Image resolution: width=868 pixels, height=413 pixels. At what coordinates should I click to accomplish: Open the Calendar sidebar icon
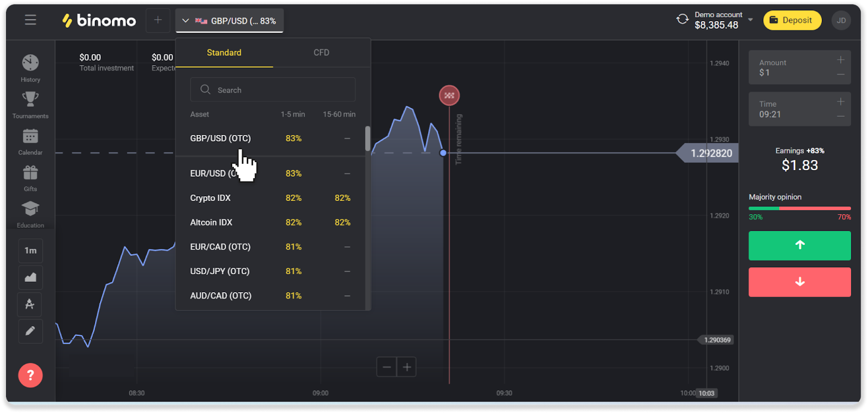(30, 141)
